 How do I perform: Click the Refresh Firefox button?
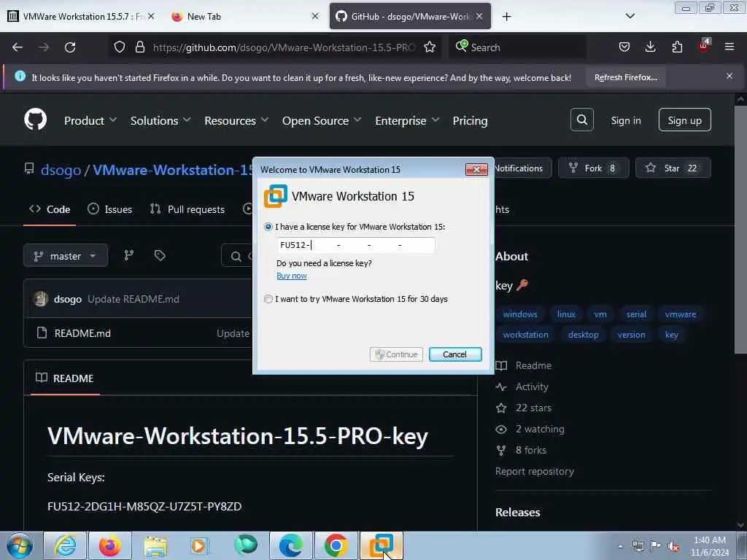(x=625, y=77)
